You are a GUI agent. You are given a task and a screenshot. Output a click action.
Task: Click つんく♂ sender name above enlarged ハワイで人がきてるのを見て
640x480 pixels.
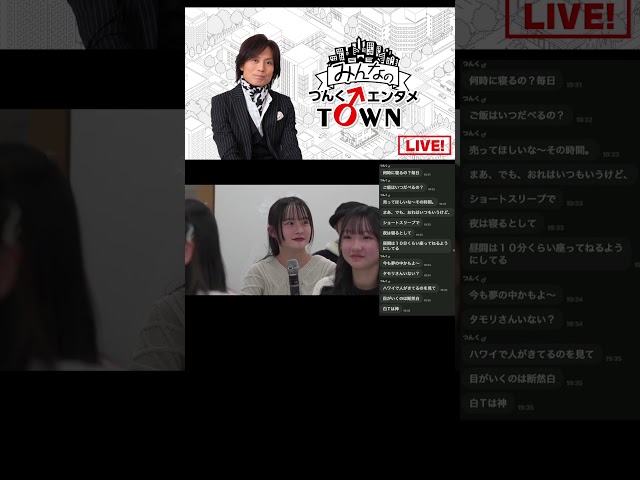click(x=474, y=338)
